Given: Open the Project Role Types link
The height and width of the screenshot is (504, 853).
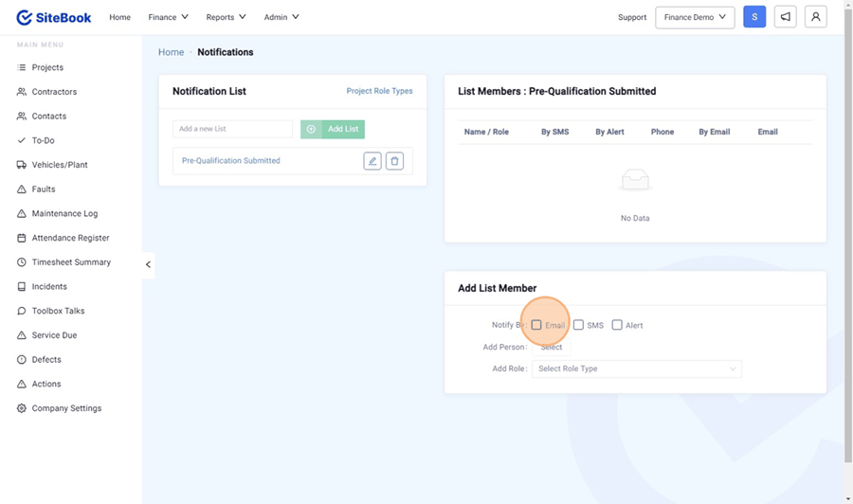Looking at the screenshot, I should coord(379,91).
